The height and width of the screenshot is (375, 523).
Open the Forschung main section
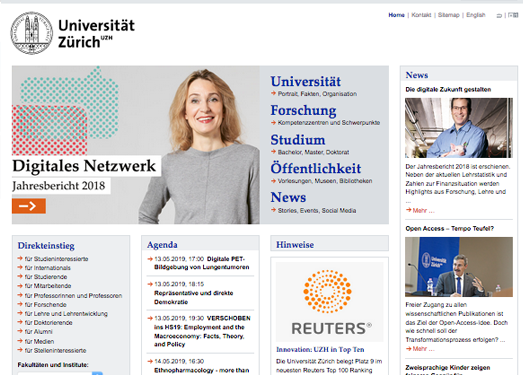point(303,110)
